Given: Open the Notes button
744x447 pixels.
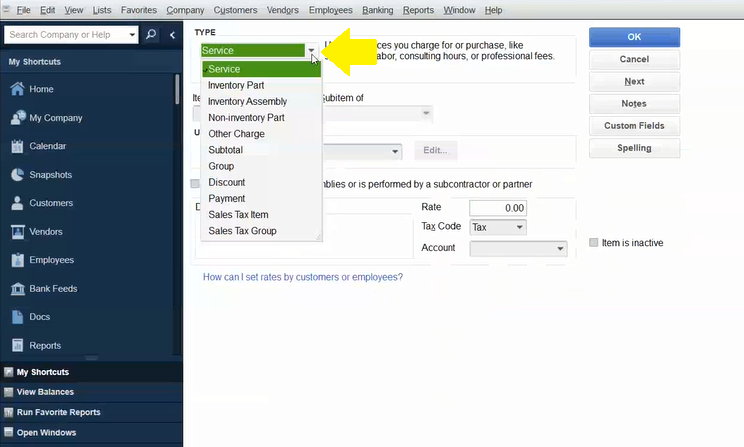Looking at the screenshot, I should (x=634, y=103).
